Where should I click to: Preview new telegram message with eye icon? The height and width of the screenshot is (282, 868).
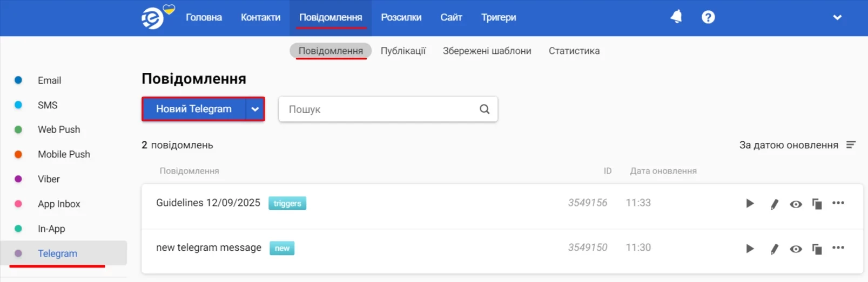(x=796, y=249)
